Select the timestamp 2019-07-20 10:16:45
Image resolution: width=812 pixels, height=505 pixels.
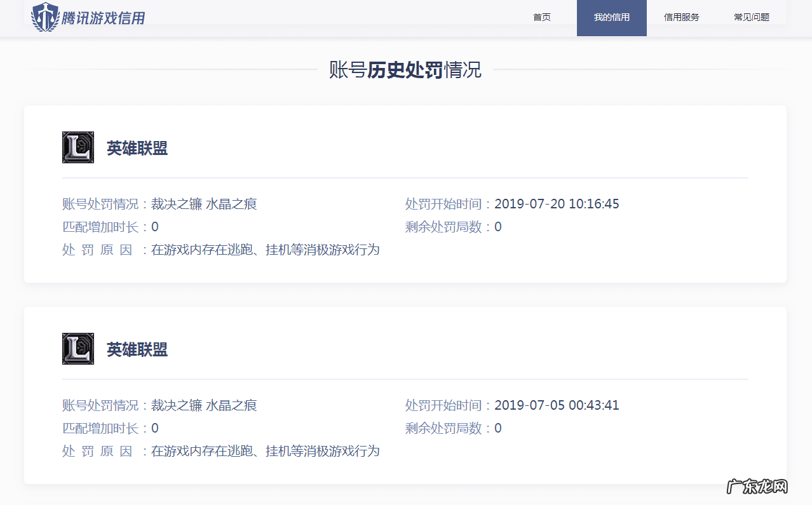click(557, 203)
